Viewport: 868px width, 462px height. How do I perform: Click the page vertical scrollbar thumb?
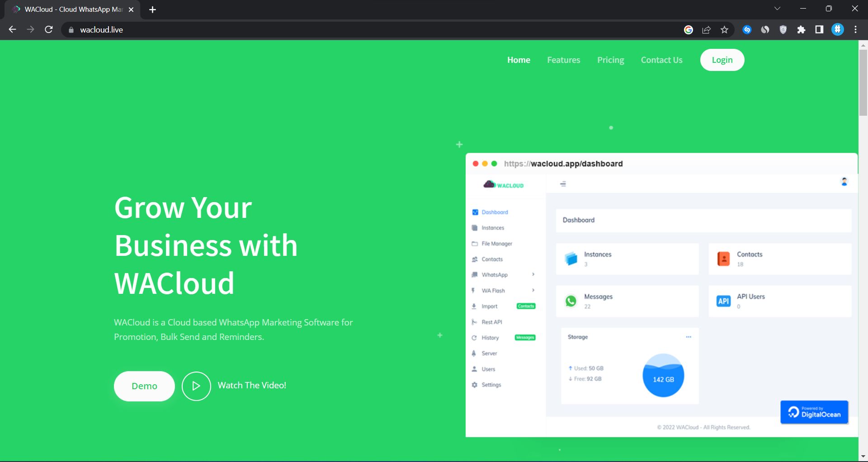click(x=863, y=83)
